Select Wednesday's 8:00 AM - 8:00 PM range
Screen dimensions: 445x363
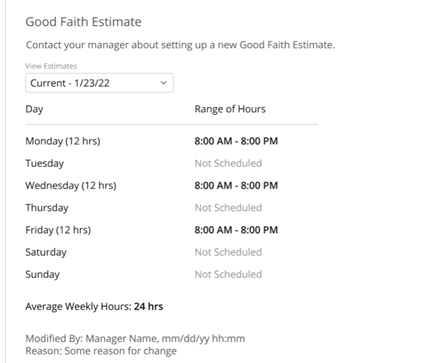(236, 185)
